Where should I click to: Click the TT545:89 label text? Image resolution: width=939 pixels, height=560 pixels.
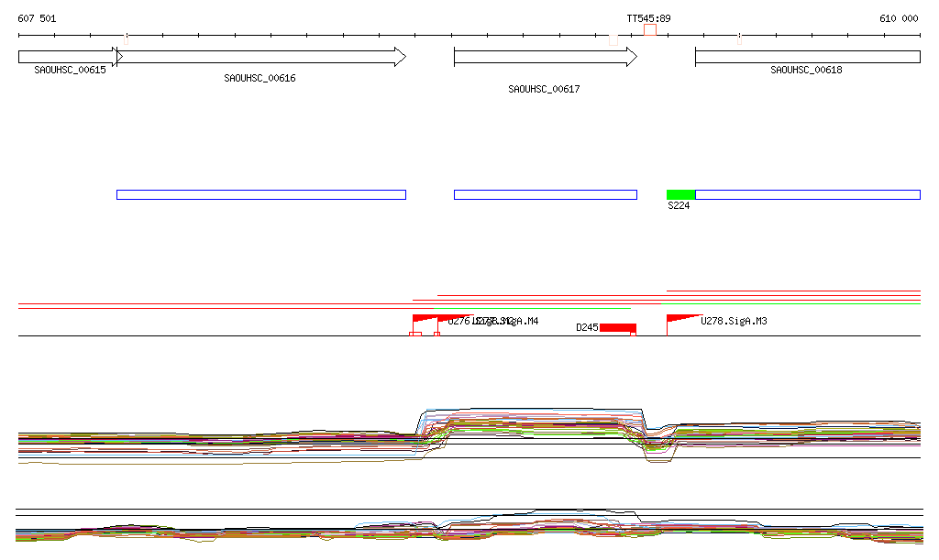(x=648, y=18)
